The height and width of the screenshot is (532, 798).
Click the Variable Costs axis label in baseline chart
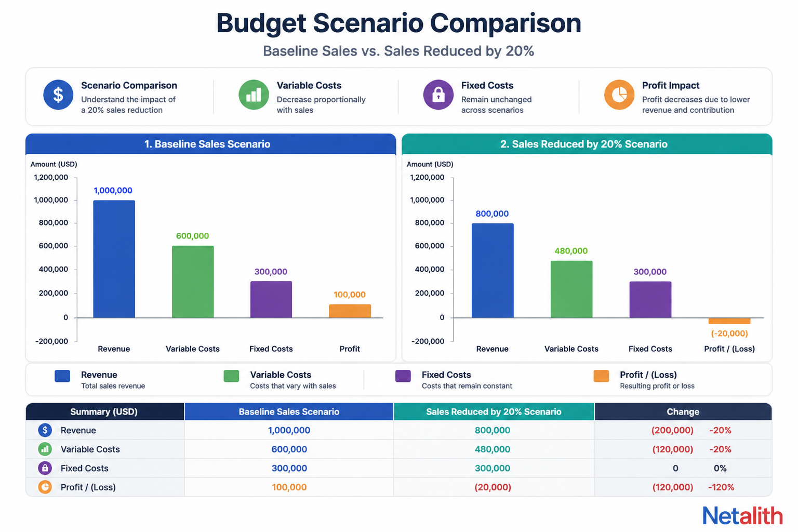pos(193,349)
